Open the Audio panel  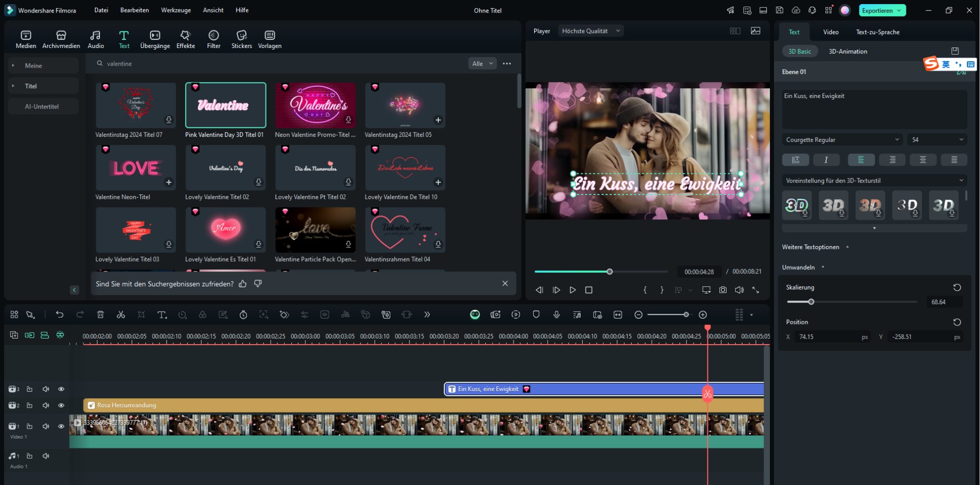pos(95,39)
